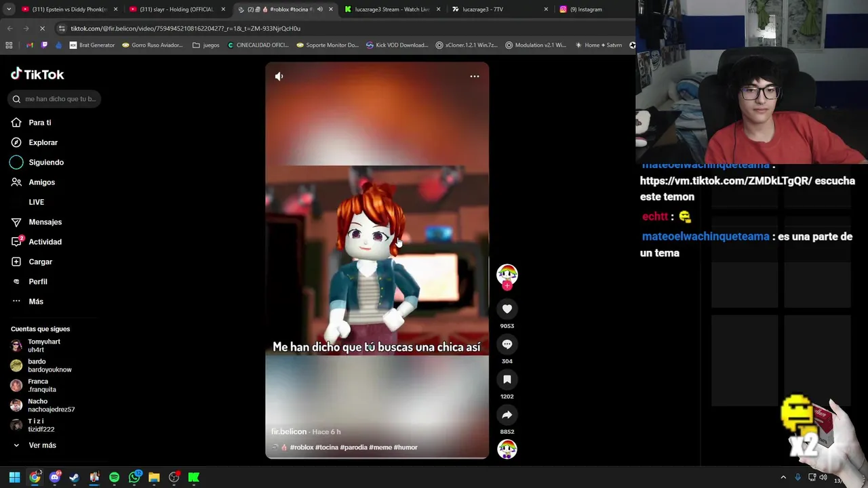Open File Explorer from the taskbar
This screenshot has width=868, height=488.
(154, 477)
